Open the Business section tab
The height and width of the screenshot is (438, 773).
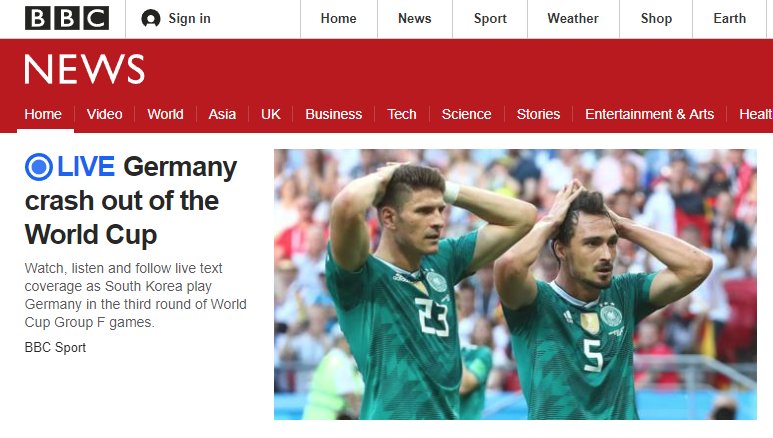click(334, 114)
